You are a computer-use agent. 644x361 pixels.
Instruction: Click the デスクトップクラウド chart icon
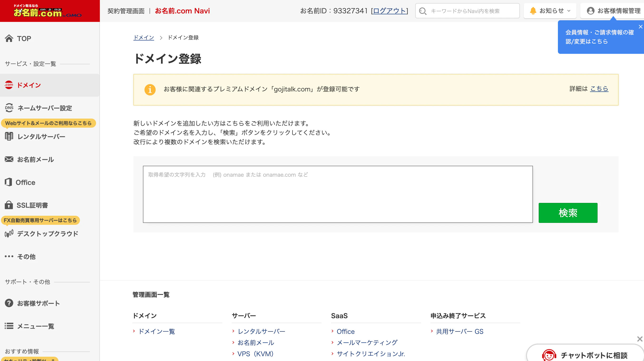click(x=9, y=233)
